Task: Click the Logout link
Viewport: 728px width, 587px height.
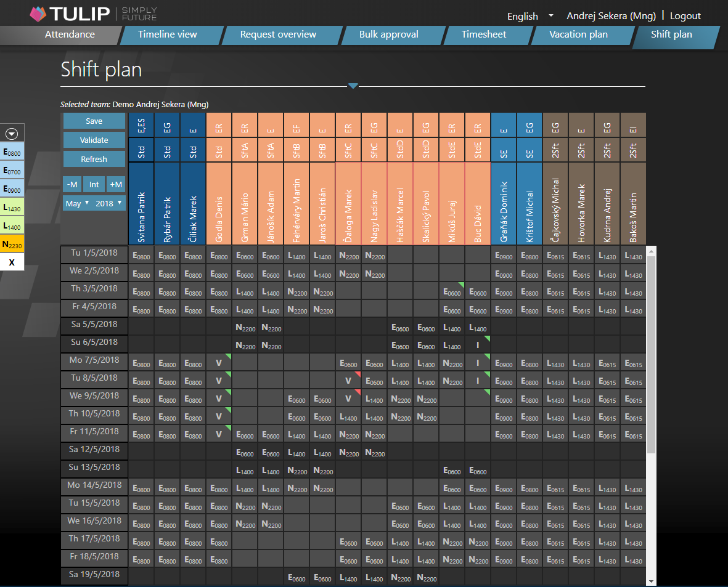Action: 685,16
